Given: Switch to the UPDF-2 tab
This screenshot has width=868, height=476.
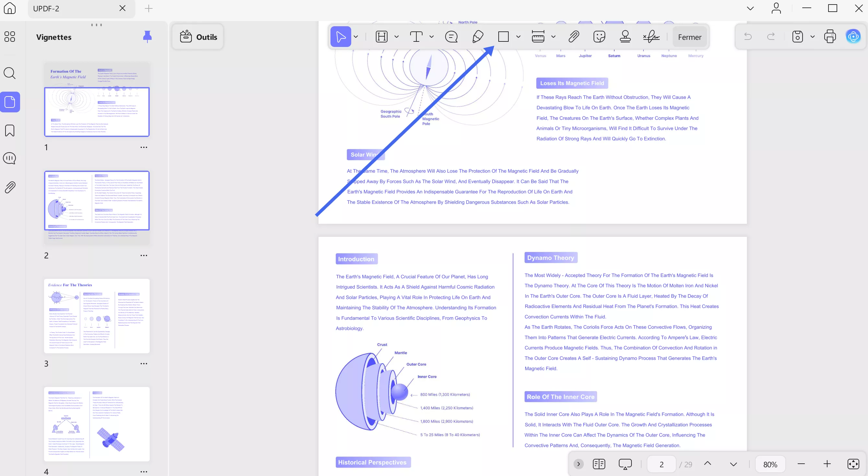Looking at the screenshot, I should 82,9.
